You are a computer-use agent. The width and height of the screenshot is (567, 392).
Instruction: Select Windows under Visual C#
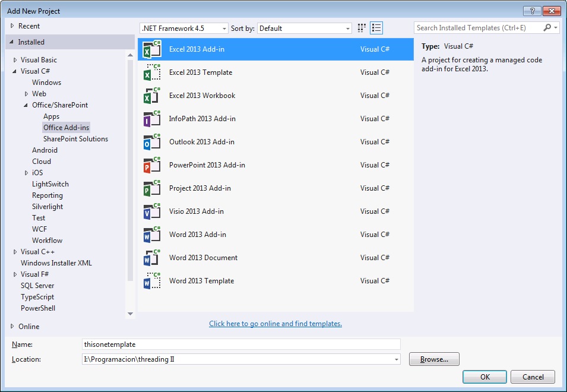pos(47,83)
